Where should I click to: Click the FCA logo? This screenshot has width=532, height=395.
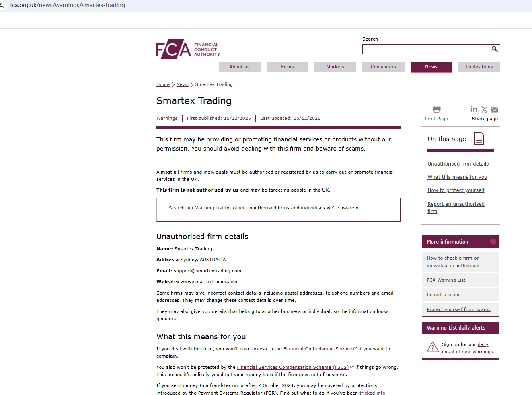coord(188,49)
